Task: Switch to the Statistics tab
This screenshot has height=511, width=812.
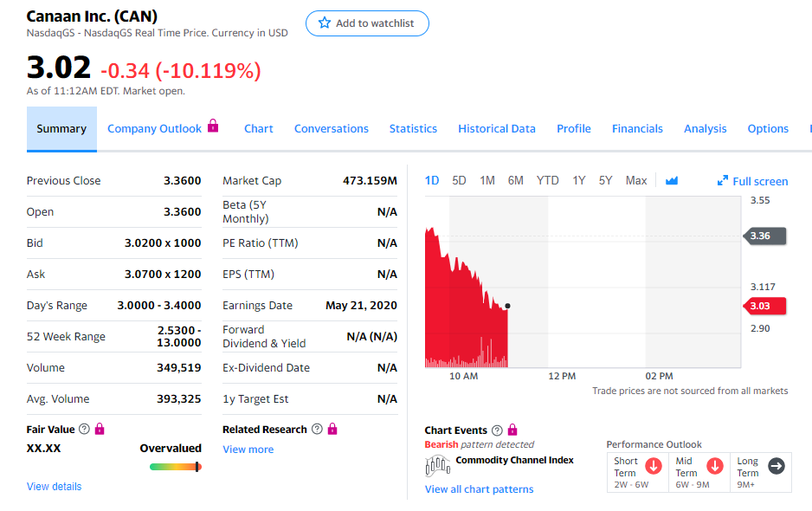Action: [413, 128]
